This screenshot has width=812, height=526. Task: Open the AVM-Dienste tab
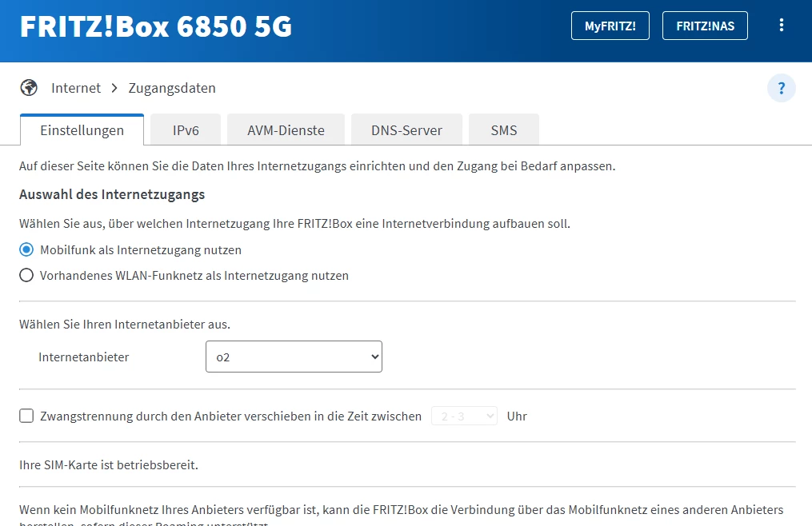(286, 130)
